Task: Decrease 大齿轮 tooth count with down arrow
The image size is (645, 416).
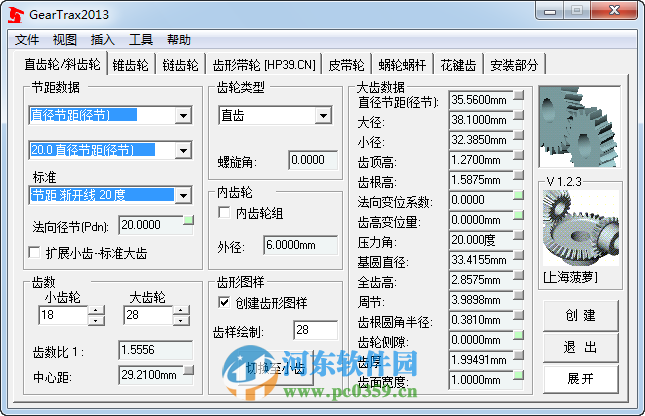Action: pyautogui.click(x=181, y=320)
